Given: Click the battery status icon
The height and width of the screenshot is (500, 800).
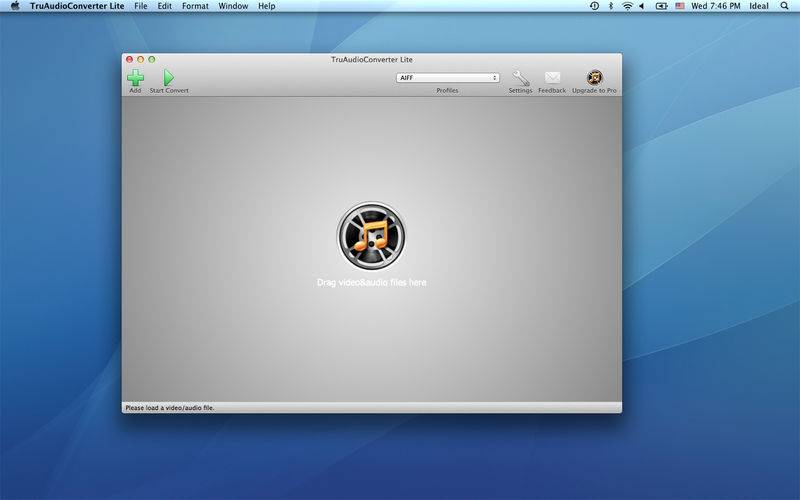Looking at the screenshot, I should pos(661,6).
